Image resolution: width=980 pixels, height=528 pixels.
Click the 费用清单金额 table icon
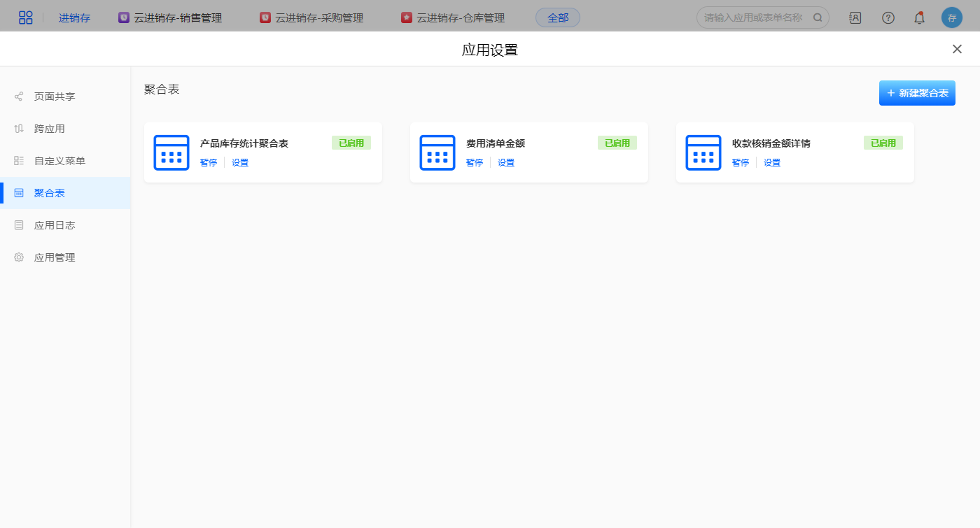(437, 152)
